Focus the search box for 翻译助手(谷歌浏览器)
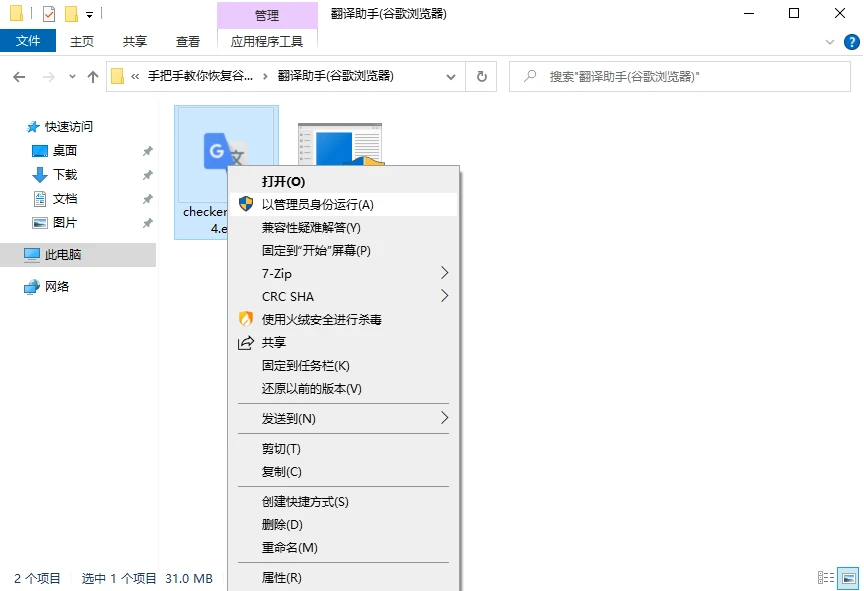The width and height of the screenshot is (864, 591). [679, 76]
